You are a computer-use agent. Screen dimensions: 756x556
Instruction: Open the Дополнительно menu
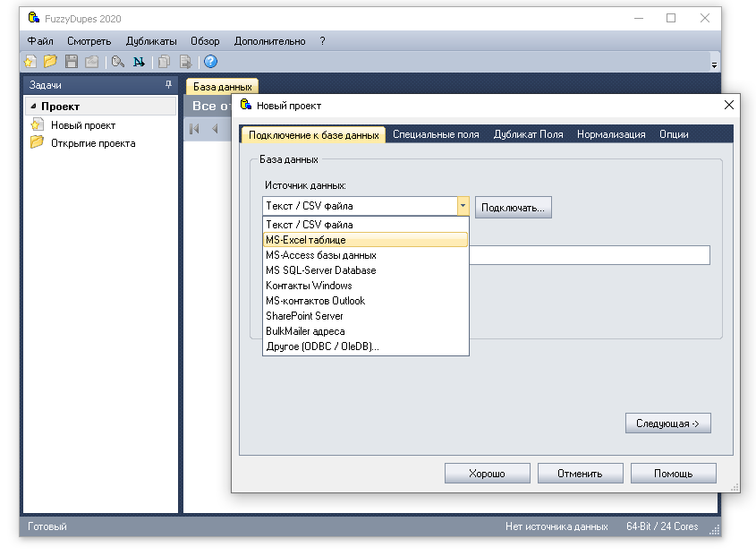click(269, 41)
